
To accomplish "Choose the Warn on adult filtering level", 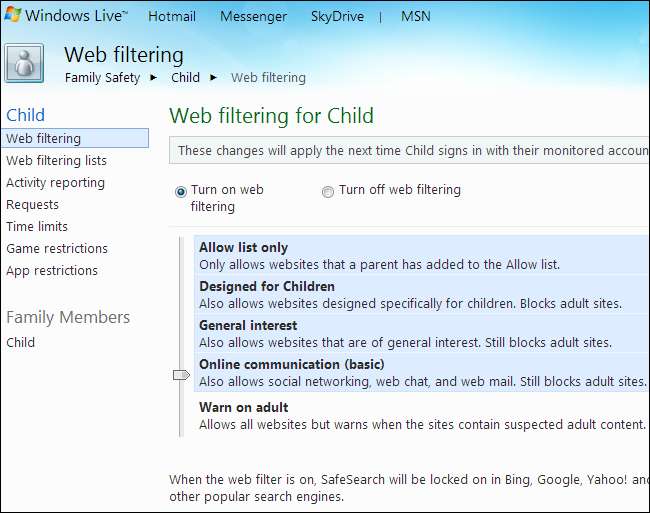I will [243, 407].
